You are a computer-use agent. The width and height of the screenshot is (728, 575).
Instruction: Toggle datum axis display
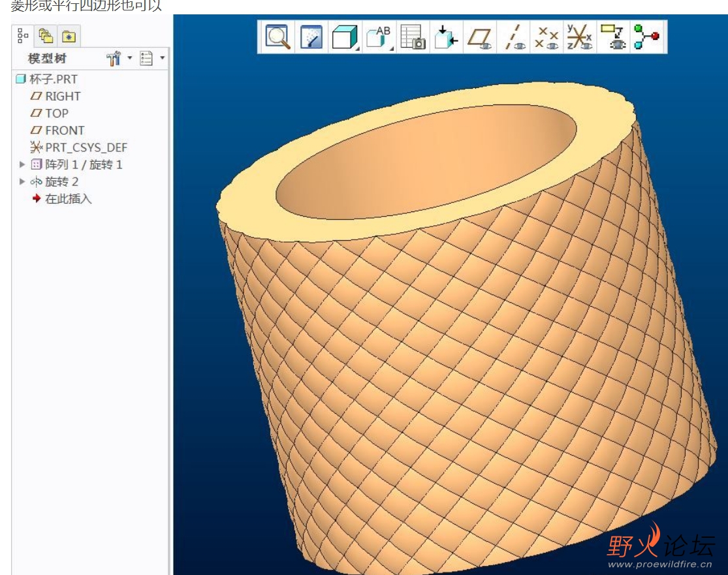click(514, 37)
